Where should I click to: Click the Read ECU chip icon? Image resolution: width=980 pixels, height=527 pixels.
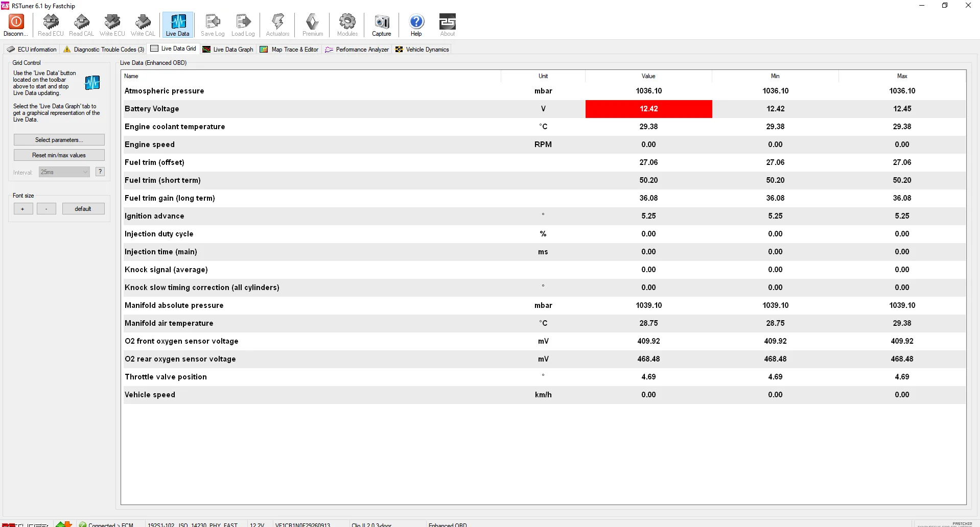pos(51,21)
